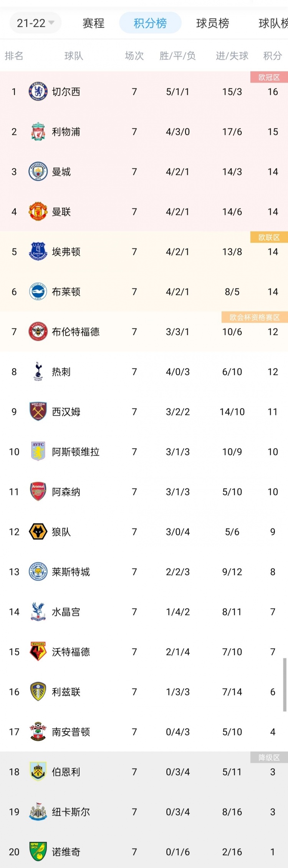
Task: Select the Watford crest icon
Action: click(x=38, y=651)
